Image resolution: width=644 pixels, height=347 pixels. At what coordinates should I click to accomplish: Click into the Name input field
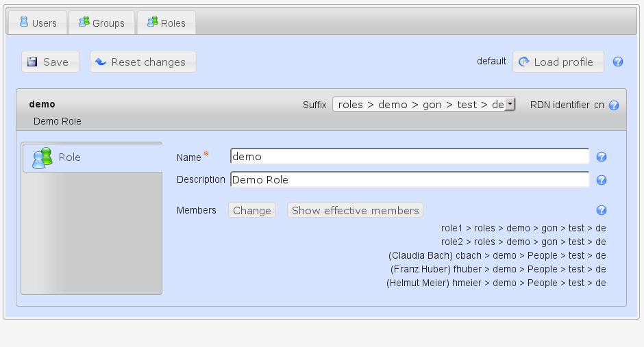click(409, 157)
